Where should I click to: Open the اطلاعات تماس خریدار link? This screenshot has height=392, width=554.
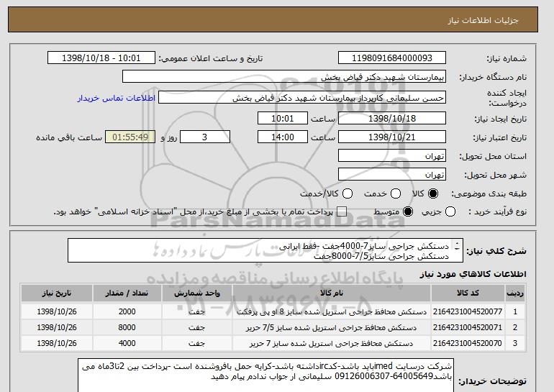tap(117, 98)
